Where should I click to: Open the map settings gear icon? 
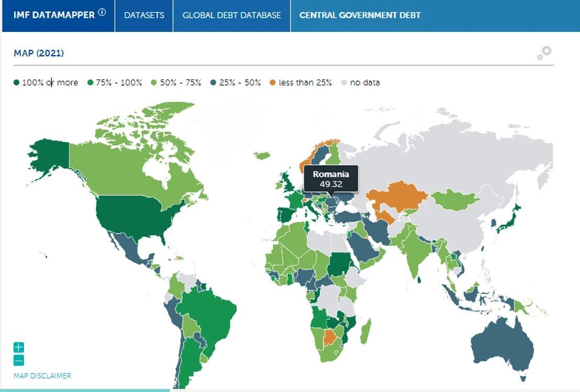point(544,52)
